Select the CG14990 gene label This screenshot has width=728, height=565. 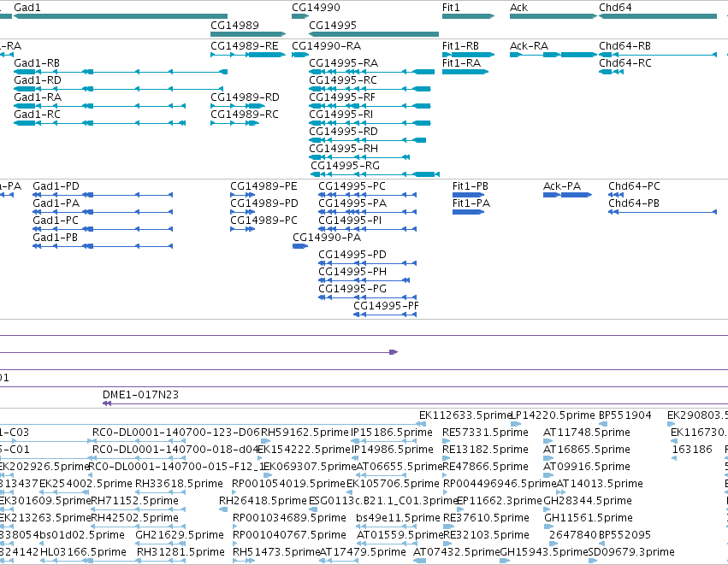click(316, 8)
